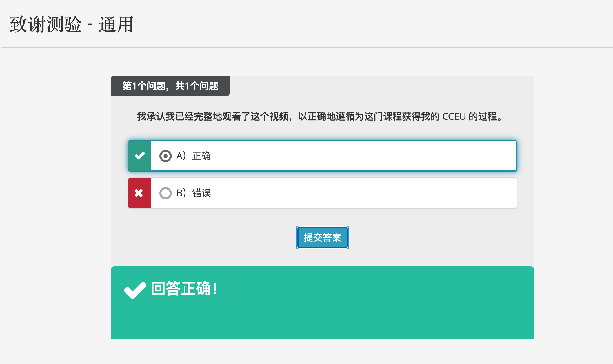Click the gray panel area right of the counter tab
This screenshot has width=613, height=364.
[x=380, y=86]
